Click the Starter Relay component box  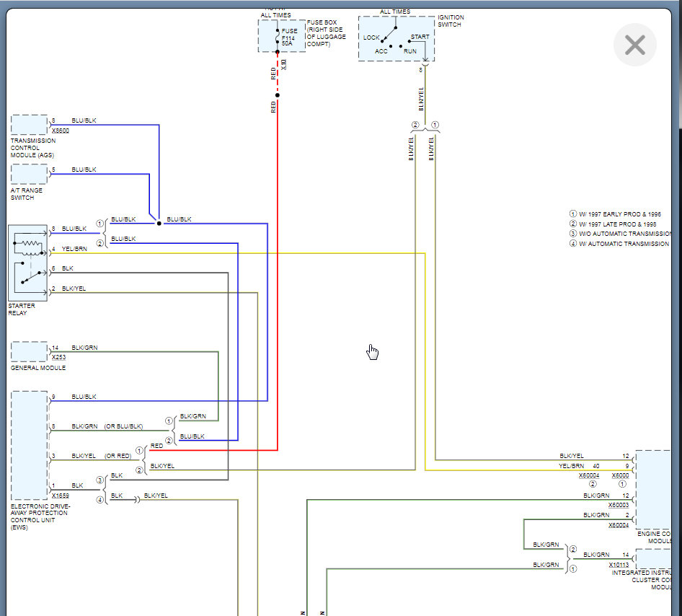click(28, 263)
